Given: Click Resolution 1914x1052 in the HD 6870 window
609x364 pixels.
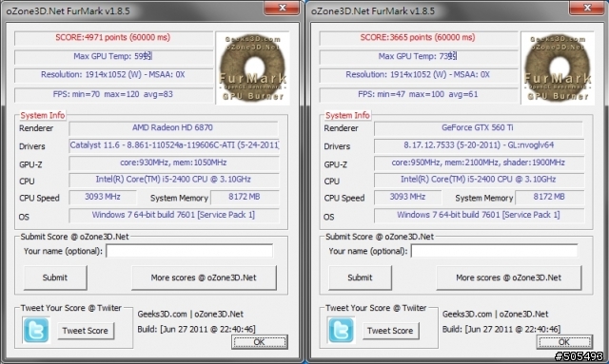Looking at the screenshot, I should point(113,74).
